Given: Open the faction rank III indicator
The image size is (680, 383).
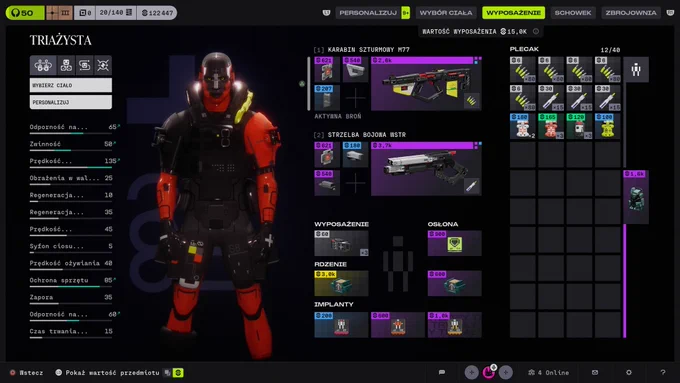Looking at the screenshot, I should tap(59, 13).
